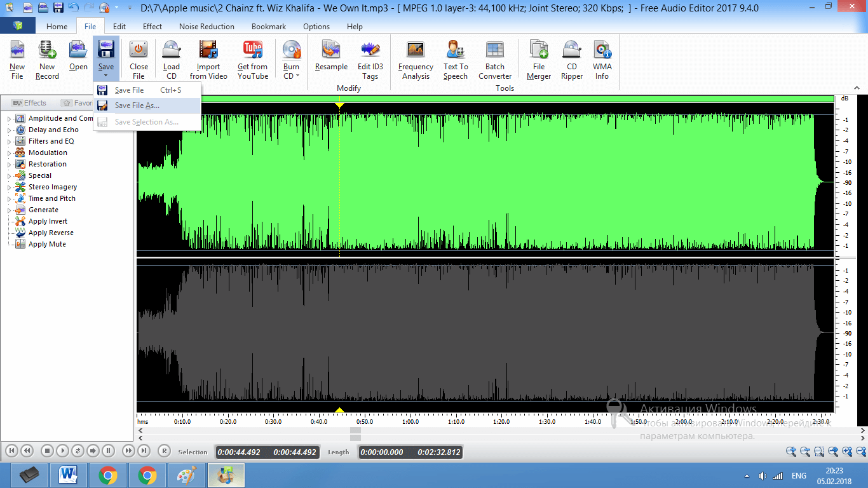868x488 pixels.
Task: Jump to end with the skip-to-end button
Action: [144, 451]
